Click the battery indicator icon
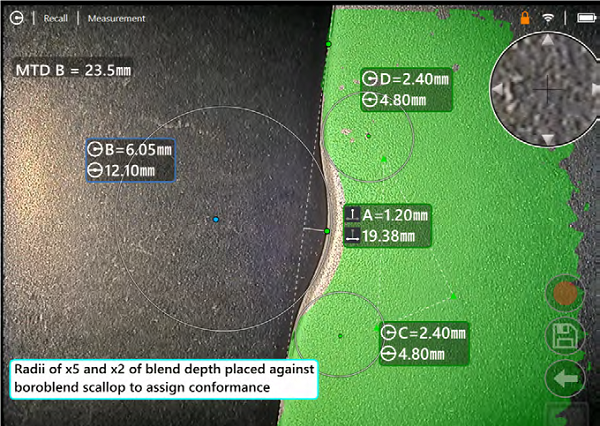Viewport: 600px width, 426px height. coord(583,18)
